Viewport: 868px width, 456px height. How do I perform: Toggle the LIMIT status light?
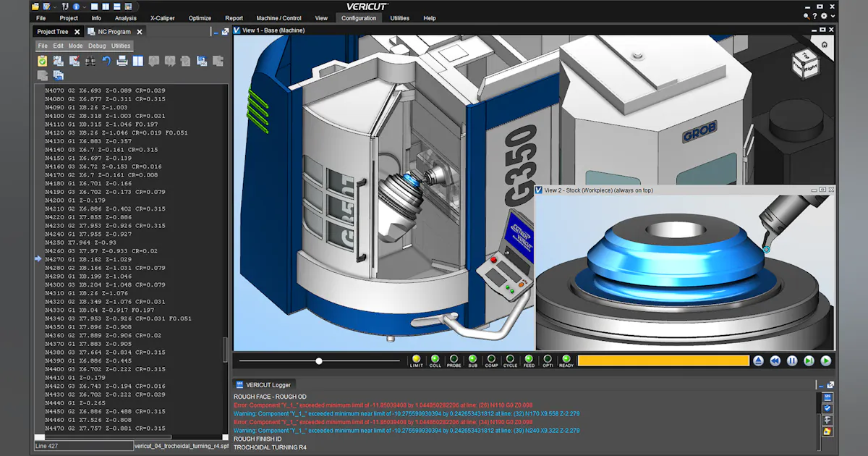pos(416,360)
